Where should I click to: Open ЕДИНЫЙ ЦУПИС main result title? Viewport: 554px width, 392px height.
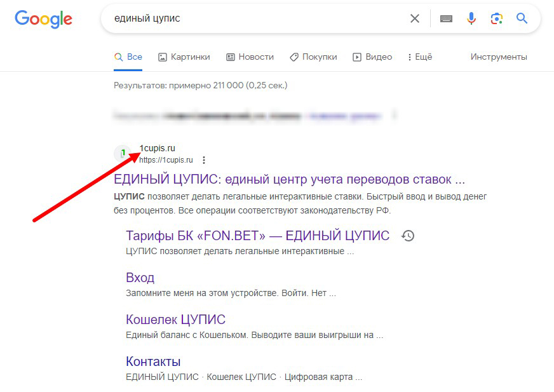coord(289,179)
